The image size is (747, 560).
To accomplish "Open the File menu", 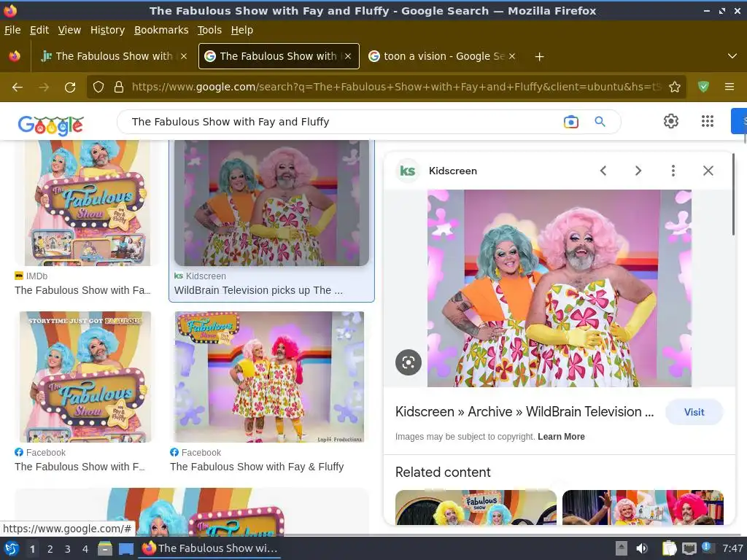I will click(12, 30).
